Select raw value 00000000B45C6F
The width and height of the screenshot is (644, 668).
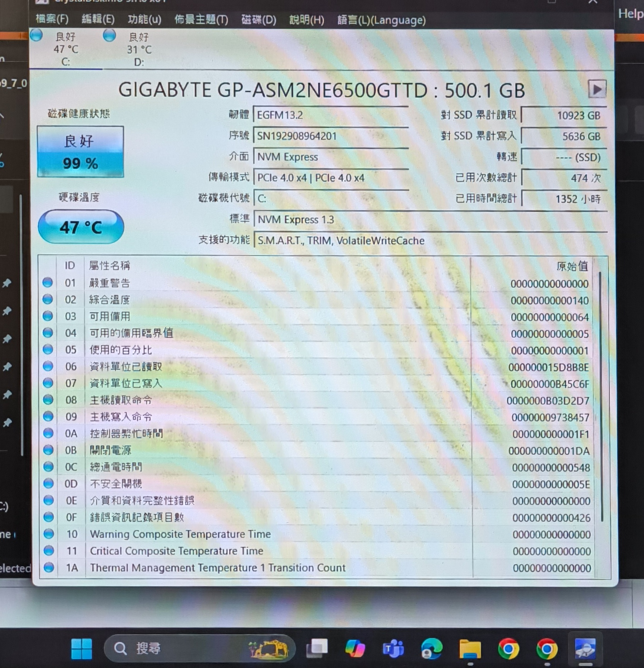[x=550, y=384]
